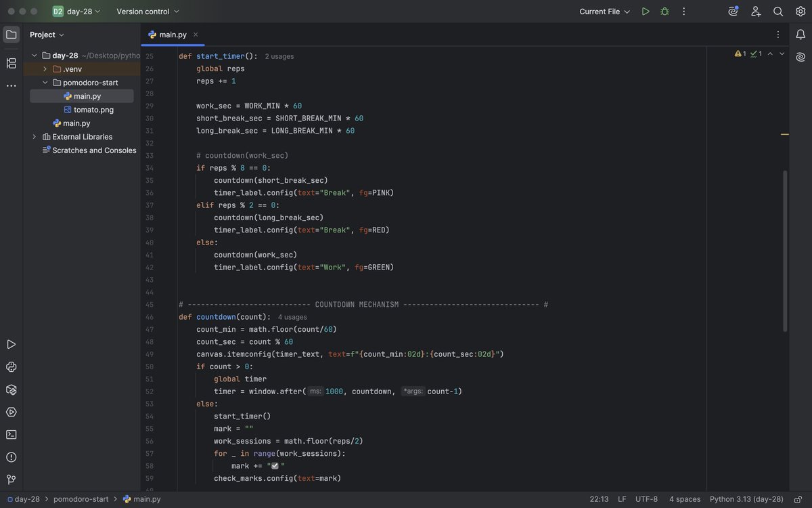Click the typo count checkmark indicator
Screen dimensions: 812x508
point(756,54)
